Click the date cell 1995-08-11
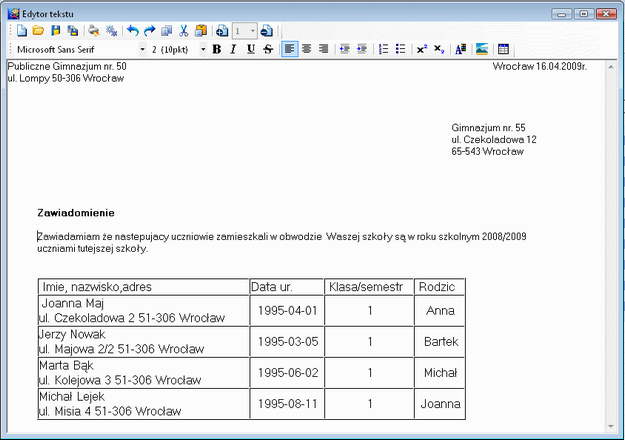 coord(287,403)
